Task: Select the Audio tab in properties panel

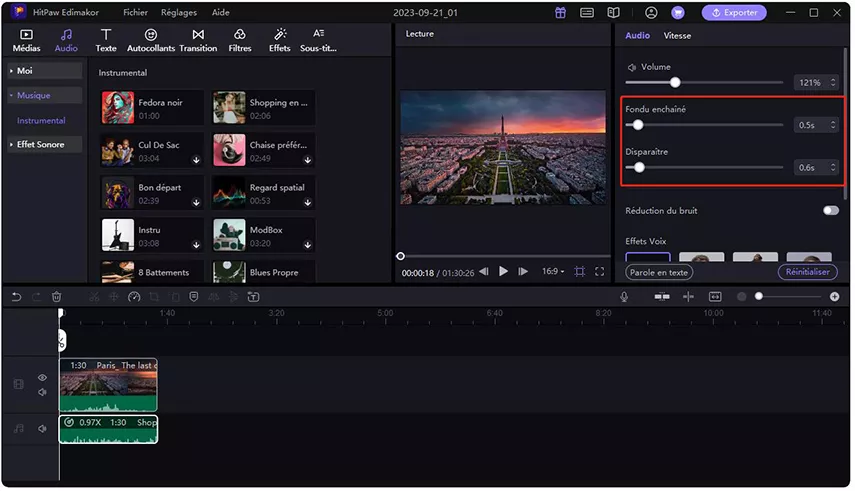Action: pos(637,35)
